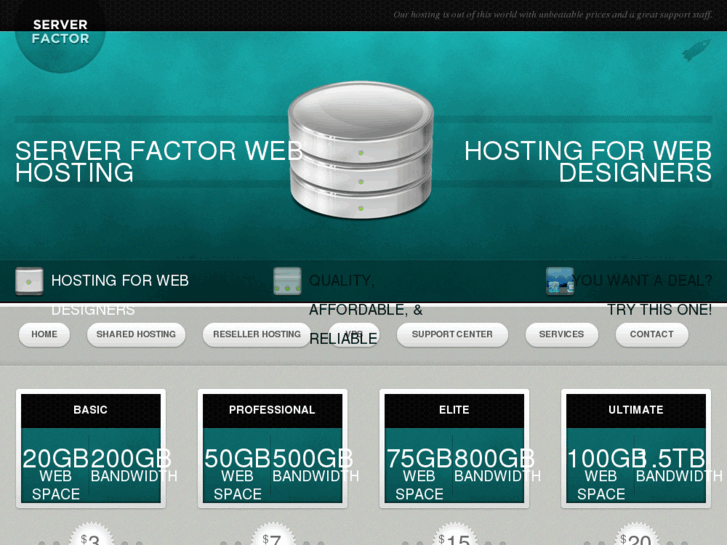Open the VPS menu item

click(x=354, y=334)
